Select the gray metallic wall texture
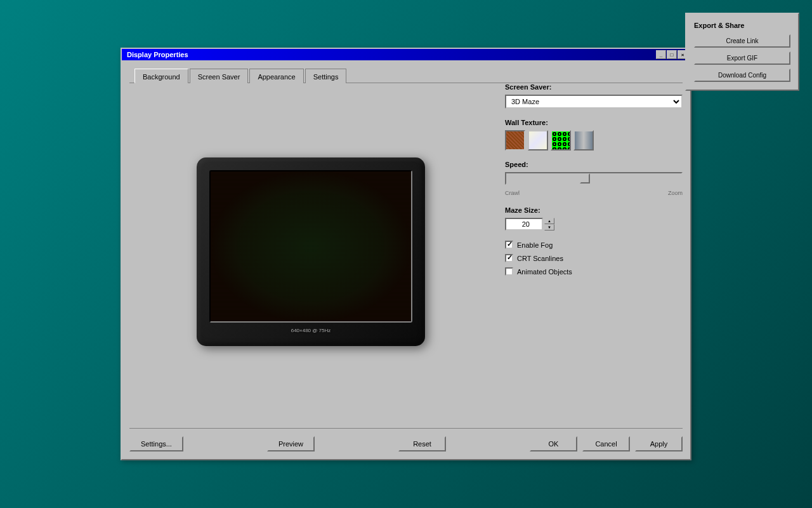 click(x=584, y=140)
